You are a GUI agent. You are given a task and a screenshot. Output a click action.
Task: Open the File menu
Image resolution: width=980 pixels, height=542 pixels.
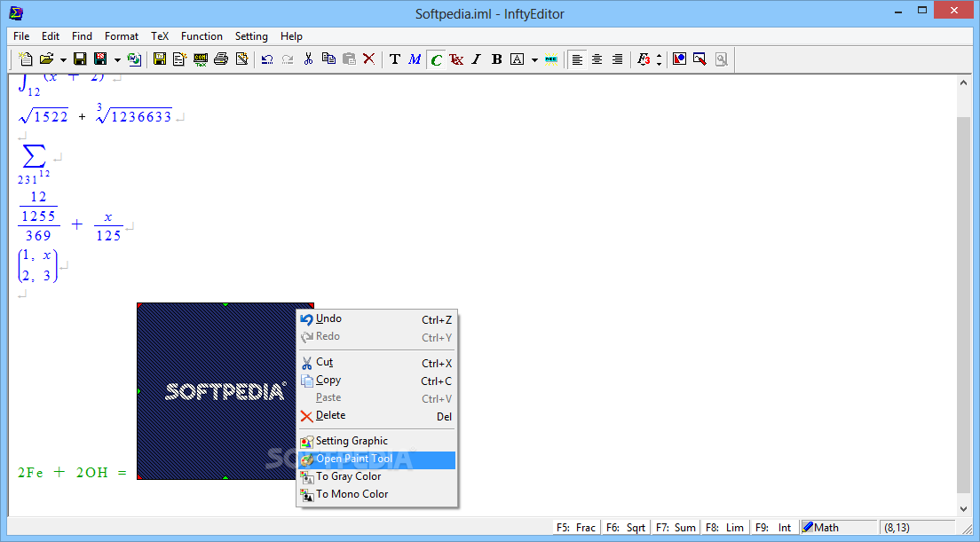(x=21, y=36)
